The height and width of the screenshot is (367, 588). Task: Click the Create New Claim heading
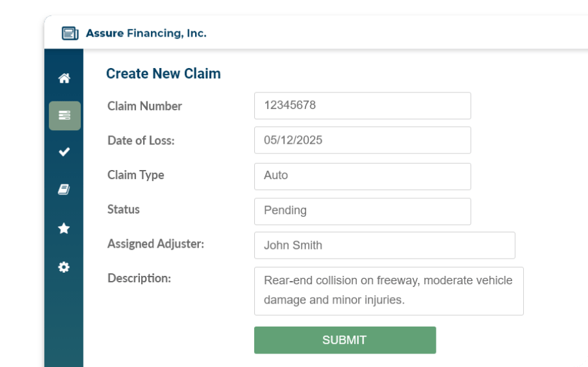click(164, 74)
